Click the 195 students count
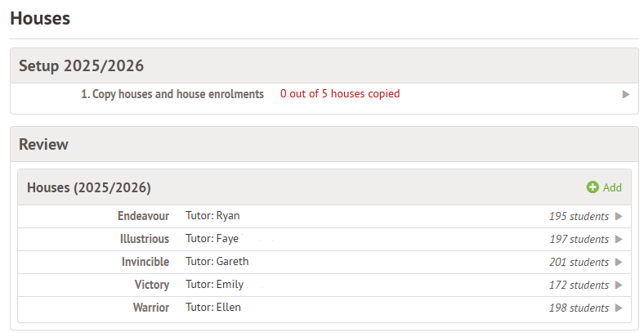Image resolution: width=644 pixels, height=333 pixels. [579, 217]
